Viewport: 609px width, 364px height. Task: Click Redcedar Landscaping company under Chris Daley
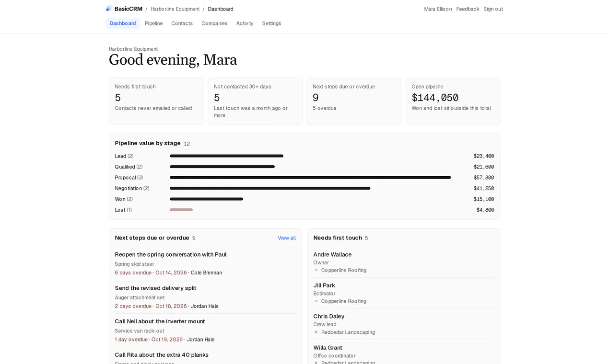(x=348, y=332)
